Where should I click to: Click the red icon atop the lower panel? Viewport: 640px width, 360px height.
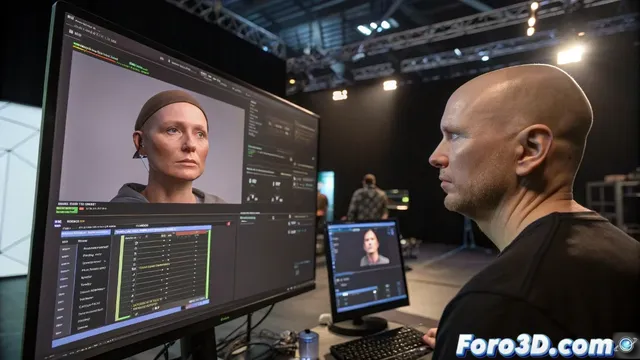(229, 224)
